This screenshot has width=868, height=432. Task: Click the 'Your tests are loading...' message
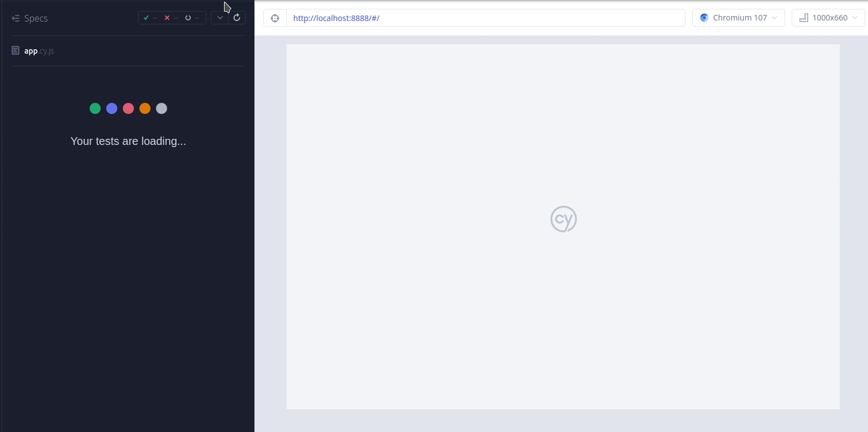(128, 141)
